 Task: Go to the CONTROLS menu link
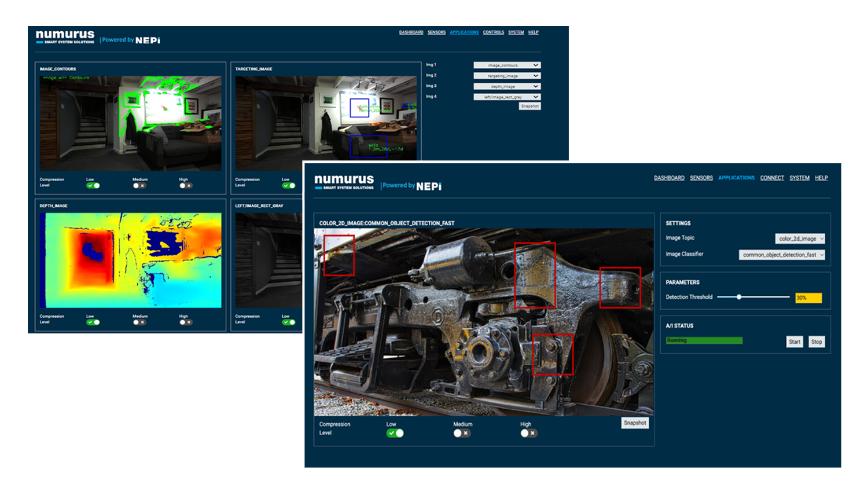[493, 32]
